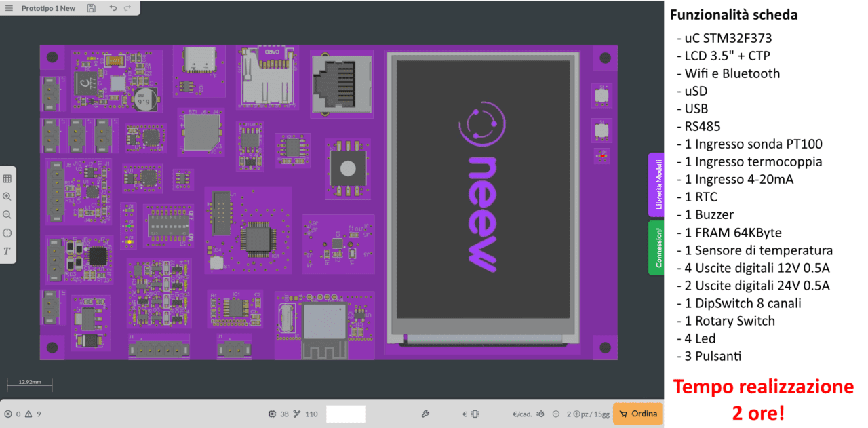Save the project with the floppy disk icon
Screen dimensions: 868x428
point(92,8)
